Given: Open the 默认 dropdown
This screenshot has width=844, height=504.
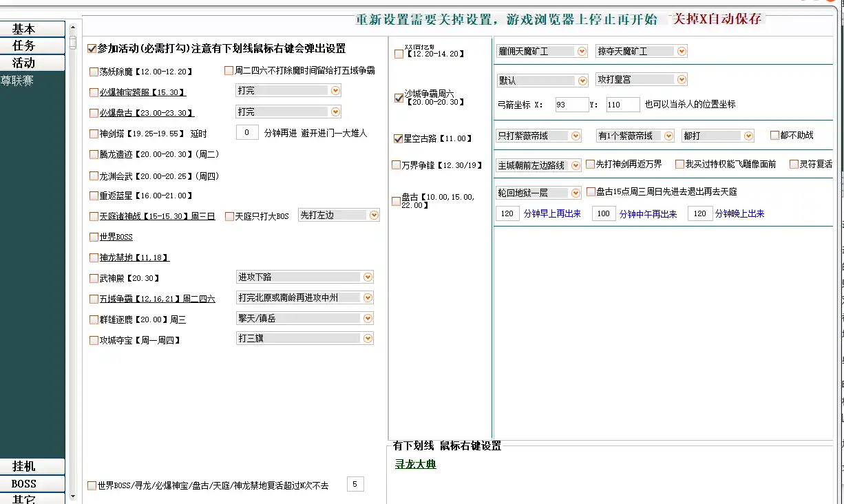Looking at the screenshot, I should tap(542, 80).
